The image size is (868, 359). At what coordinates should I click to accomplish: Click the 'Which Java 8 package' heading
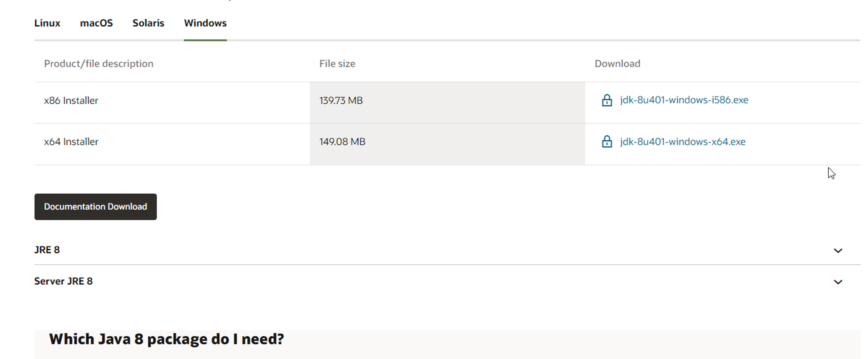(x=167, y=339)
